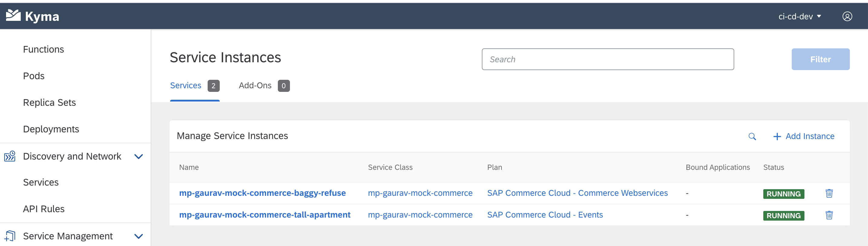This screenshot has height=246, width=868.
Task: Click the Kyma logo icon
Action: click(14, 15)
